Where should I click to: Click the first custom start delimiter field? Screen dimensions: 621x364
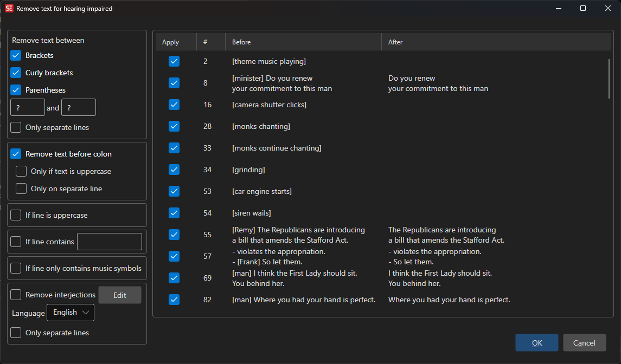(28, 107)
